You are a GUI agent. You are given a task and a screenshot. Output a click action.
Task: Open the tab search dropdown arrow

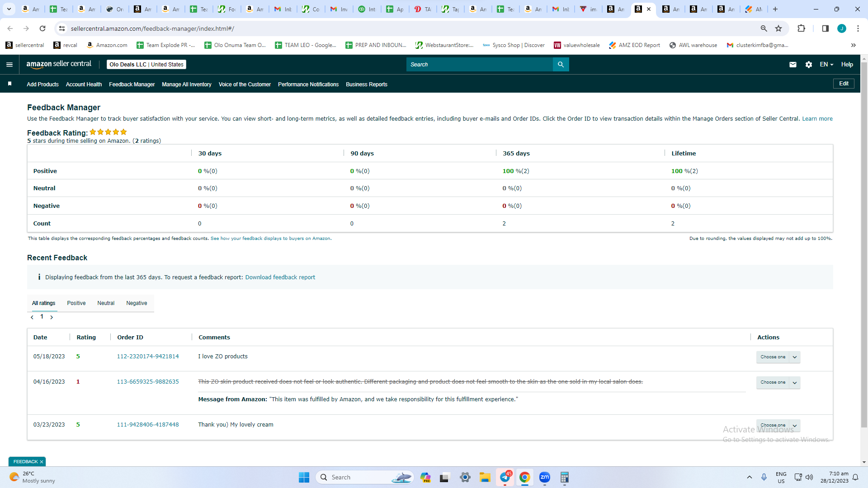pos(9,9)
